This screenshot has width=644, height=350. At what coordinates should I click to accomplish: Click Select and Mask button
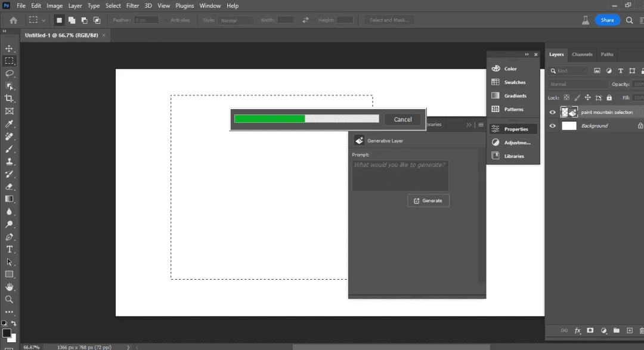(389, 20)
